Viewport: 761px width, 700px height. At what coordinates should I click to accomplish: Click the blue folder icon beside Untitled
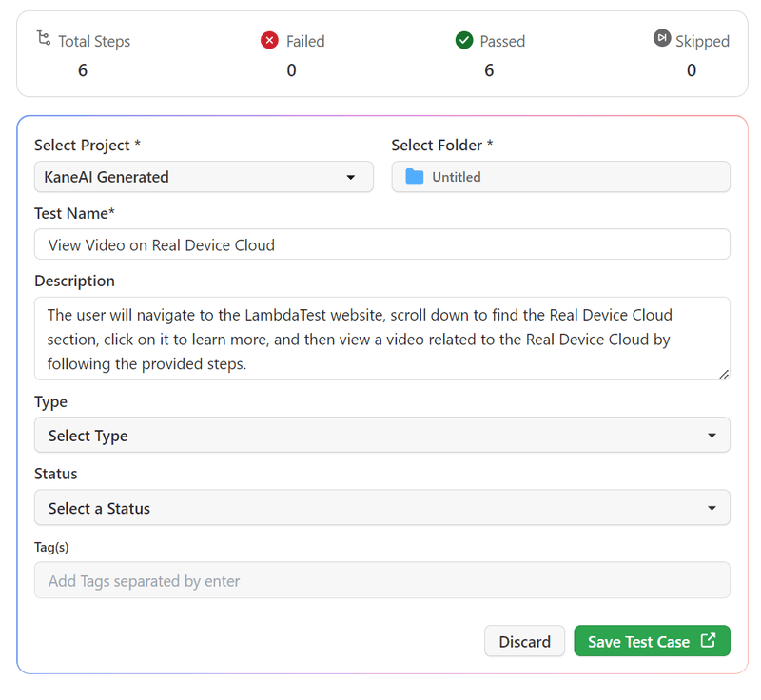click(x=413, y=176)
